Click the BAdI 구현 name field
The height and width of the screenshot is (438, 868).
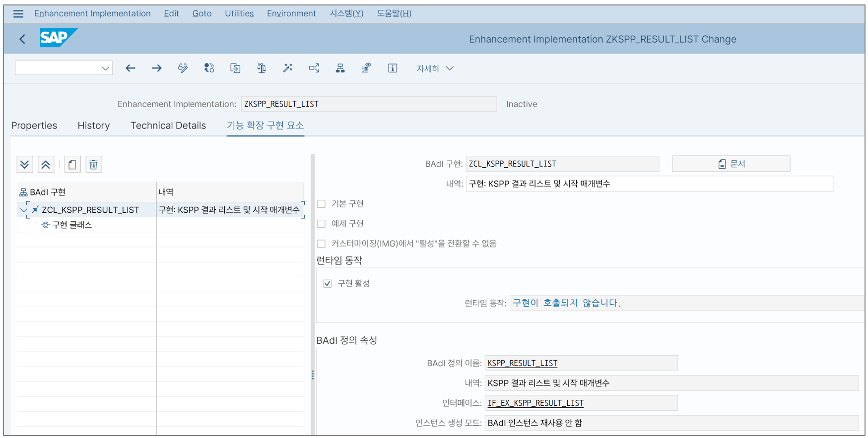pyautogui.click(x=562, y=164)
